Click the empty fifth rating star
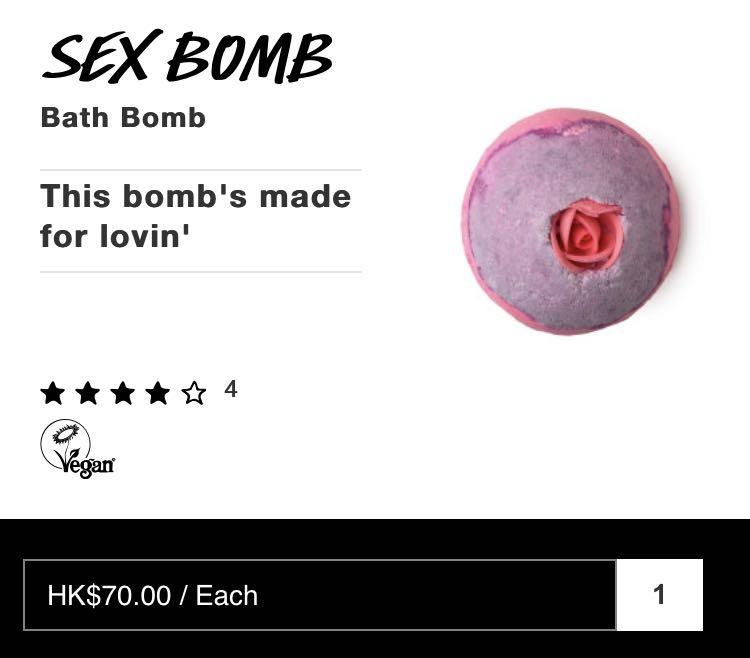 tap(194, 393)
